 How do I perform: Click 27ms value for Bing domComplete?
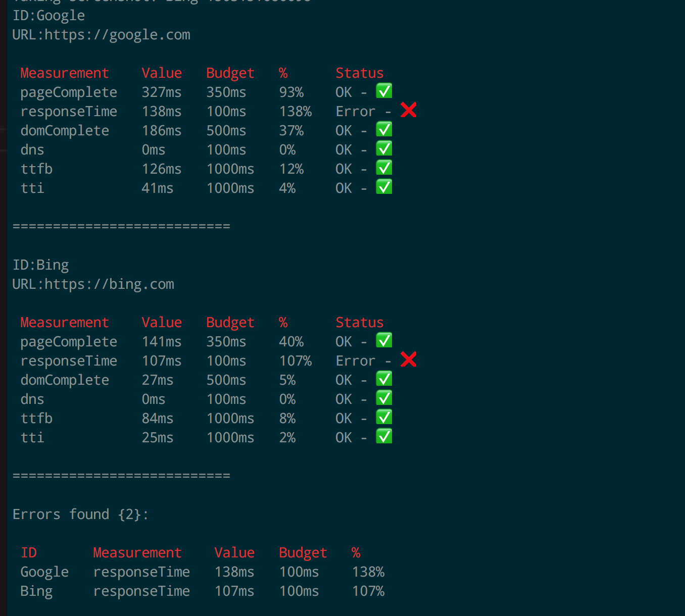click(158, 380)
